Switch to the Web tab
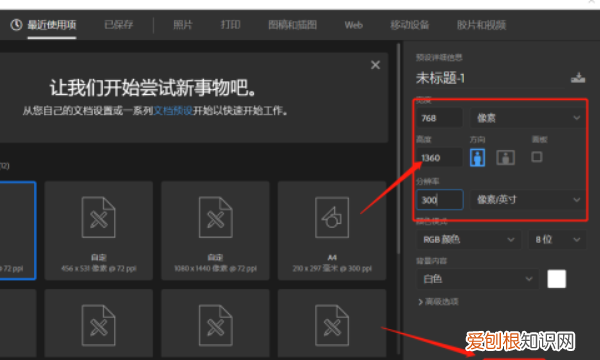This screenshot has height=360, width=600. pyautogui.click(x=354, y=25)
